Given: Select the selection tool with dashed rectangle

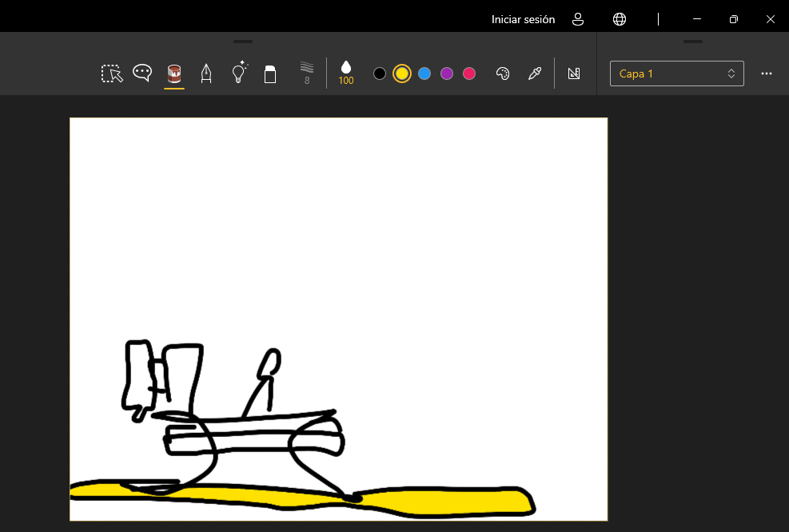Looking at the screenshot, I should pos(112,73).
